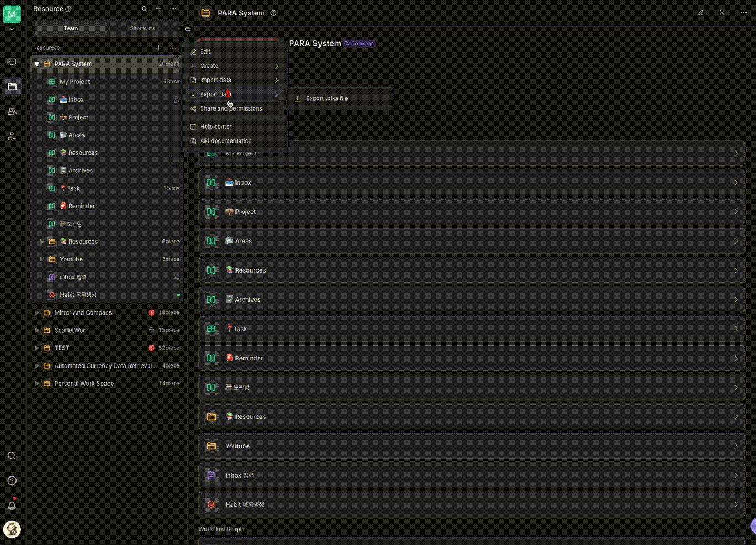Expand the Youtube folder in tree
The width and height of the screenshot is (756, 545).
tap(43, 259)
